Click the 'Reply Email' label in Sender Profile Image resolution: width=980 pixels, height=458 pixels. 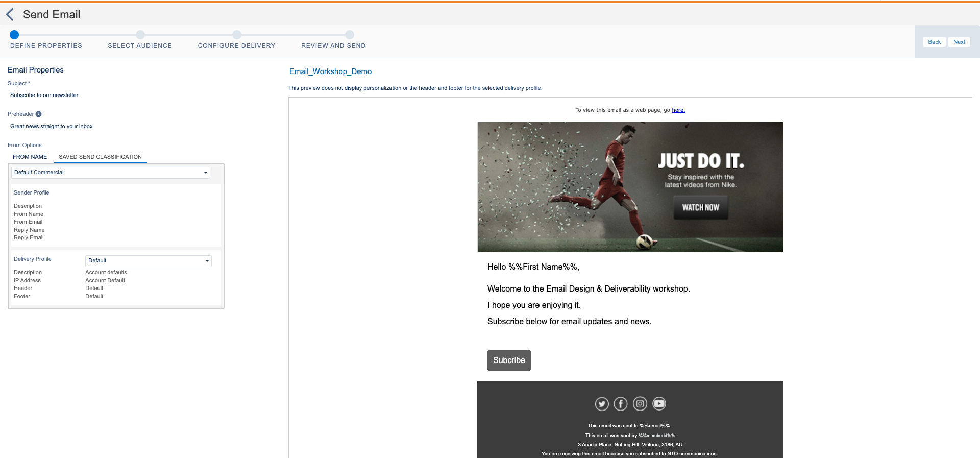point(29,238)
